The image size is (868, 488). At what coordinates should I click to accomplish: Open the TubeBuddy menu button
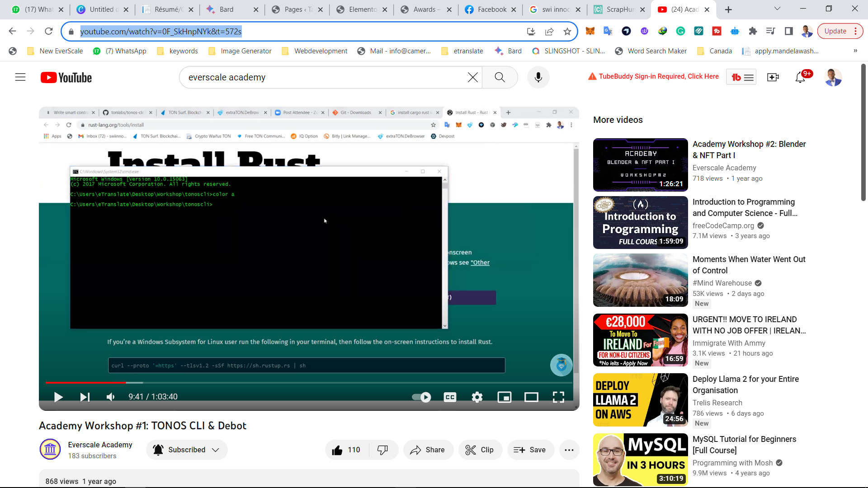coord(741,77)
